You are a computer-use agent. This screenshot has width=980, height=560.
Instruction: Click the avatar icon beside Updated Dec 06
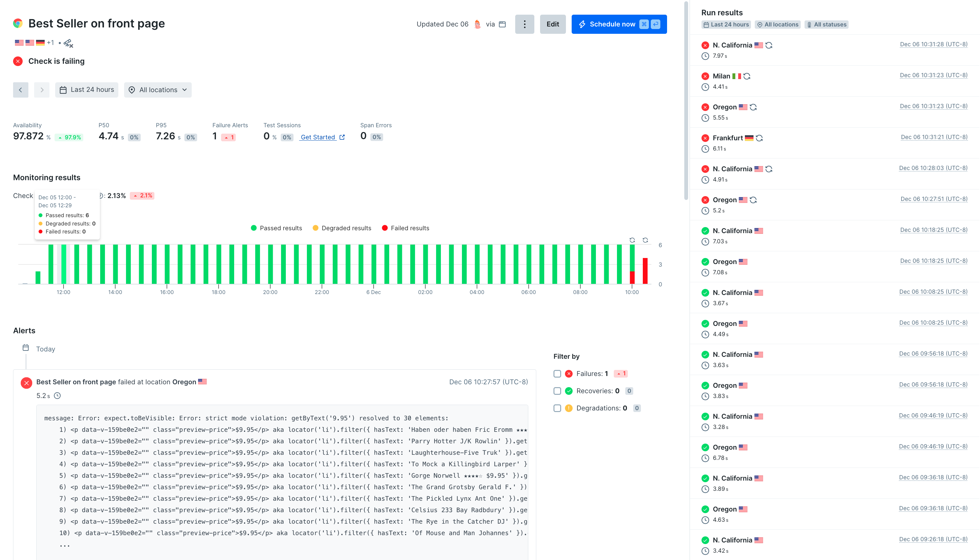point(477,24)
